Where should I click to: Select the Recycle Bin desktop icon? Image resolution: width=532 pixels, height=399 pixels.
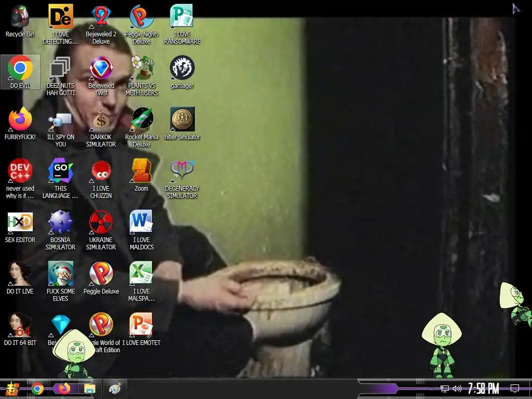tap(20, 21)
